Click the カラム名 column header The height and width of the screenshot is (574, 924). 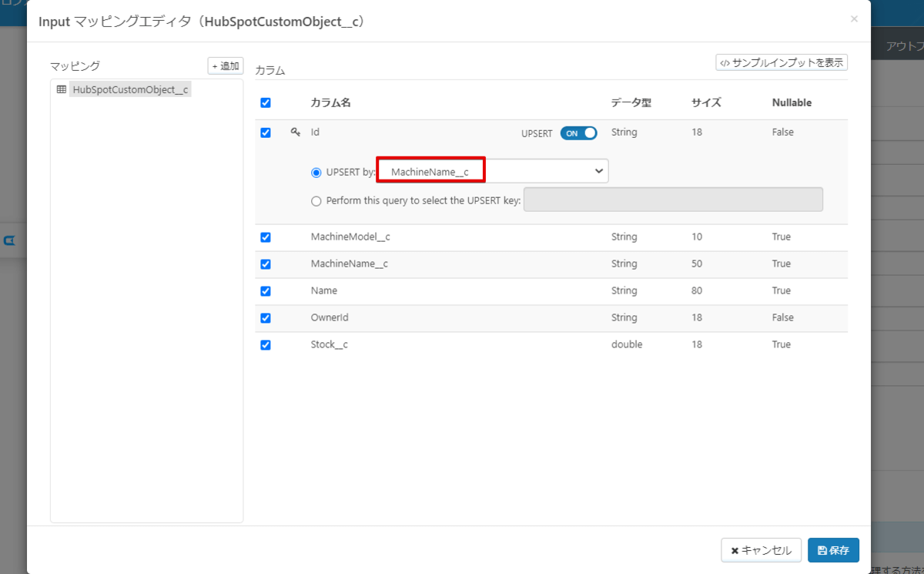point(331,103)
